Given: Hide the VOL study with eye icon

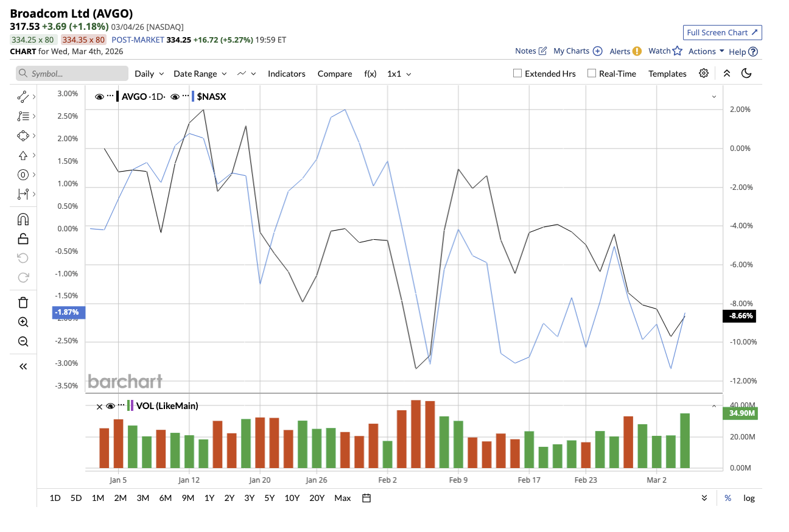Looking at the screenshot, I should tap(110, 406).
